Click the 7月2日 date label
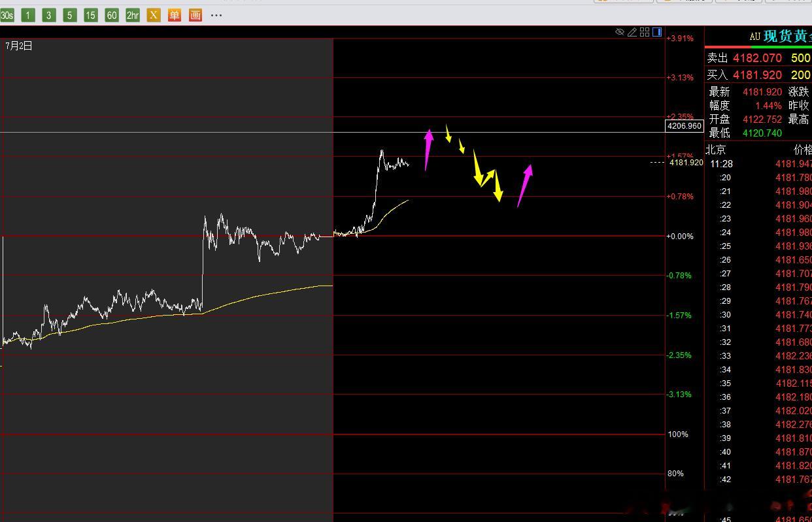The width and height of the screenshot is (812, 522). (18, 46)
